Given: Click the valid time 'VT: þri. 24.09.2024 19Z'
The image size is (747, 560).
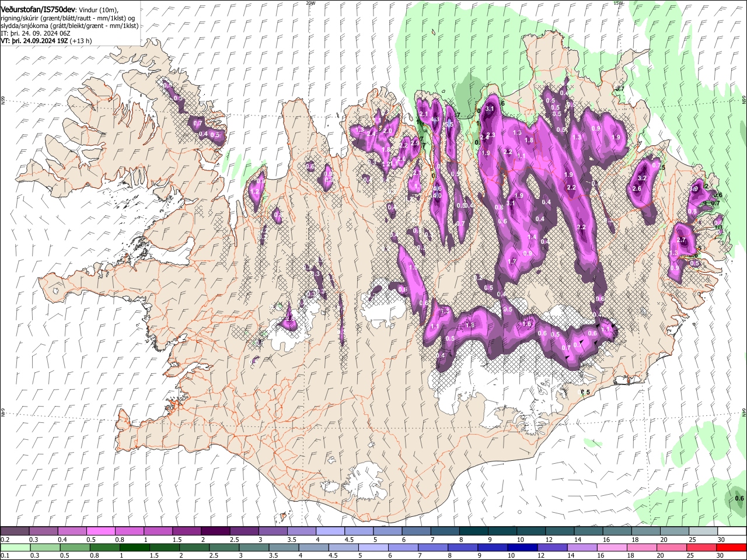Looking at the screenshot, I should coord(34,41).
